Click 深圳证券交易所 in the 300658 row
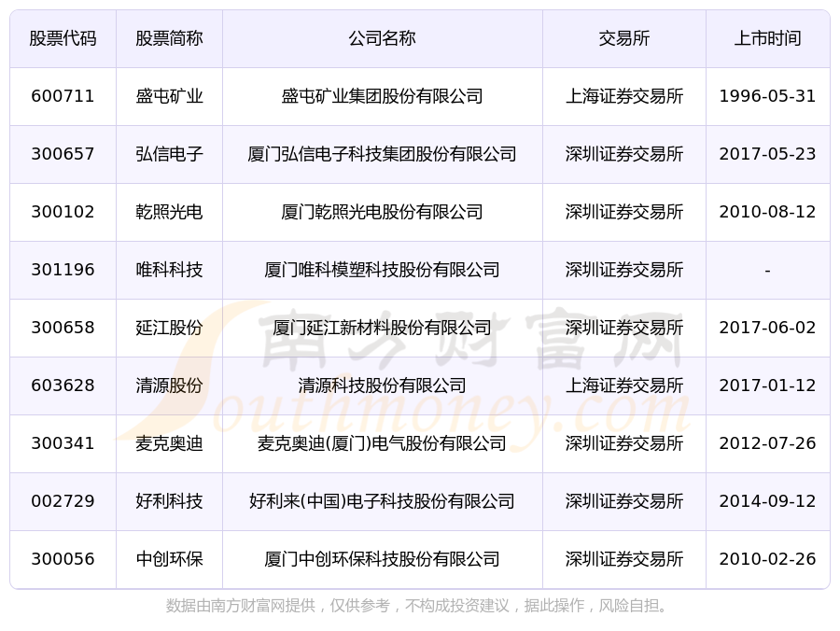The image size is (840, 631). coord(624,328)
